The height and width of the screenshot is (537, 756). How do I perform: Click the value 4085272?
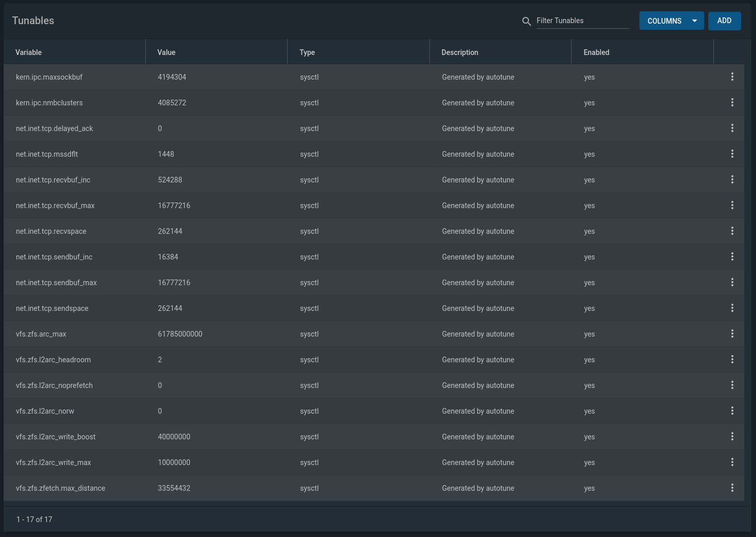point(172,103)
